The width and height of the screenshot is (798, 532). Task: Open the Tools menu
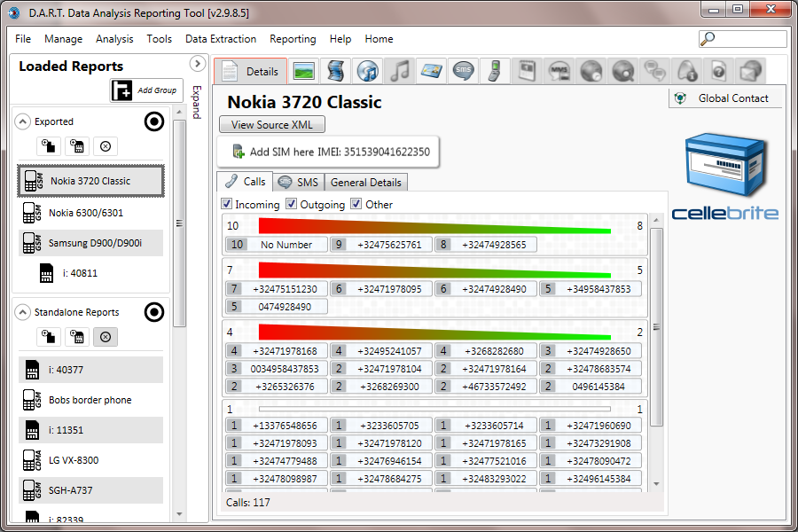(160, 39)
